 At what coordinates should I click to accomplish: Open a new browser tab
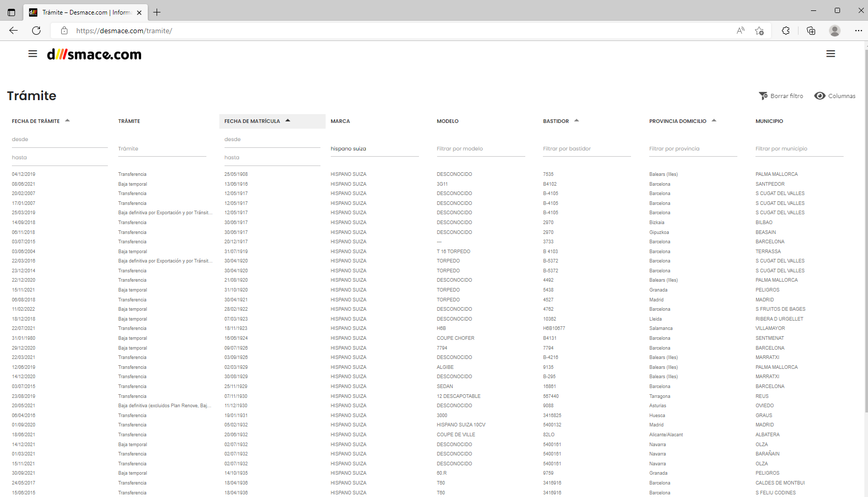coord(157,12)
